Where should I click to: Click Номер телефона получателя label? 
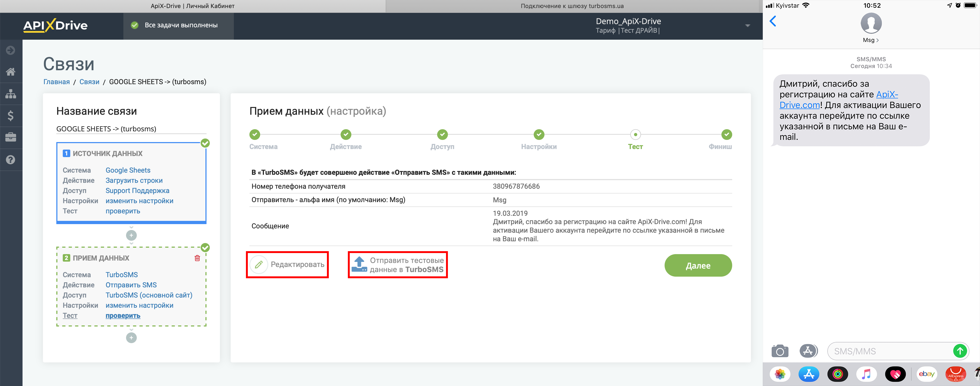pos(298,186)
